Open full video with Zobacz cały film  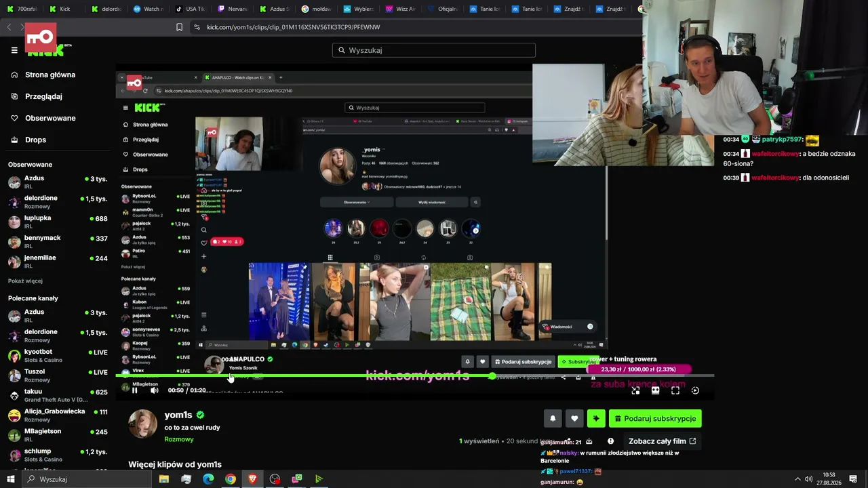coord(662,441)
